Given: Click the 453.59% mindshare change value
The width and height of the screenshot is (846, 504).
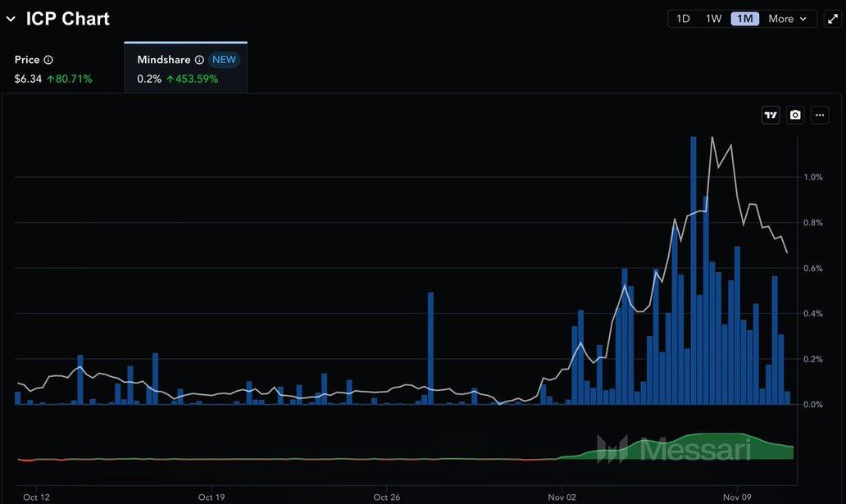Looking at the screenshot, I should [x=192, y=79].
